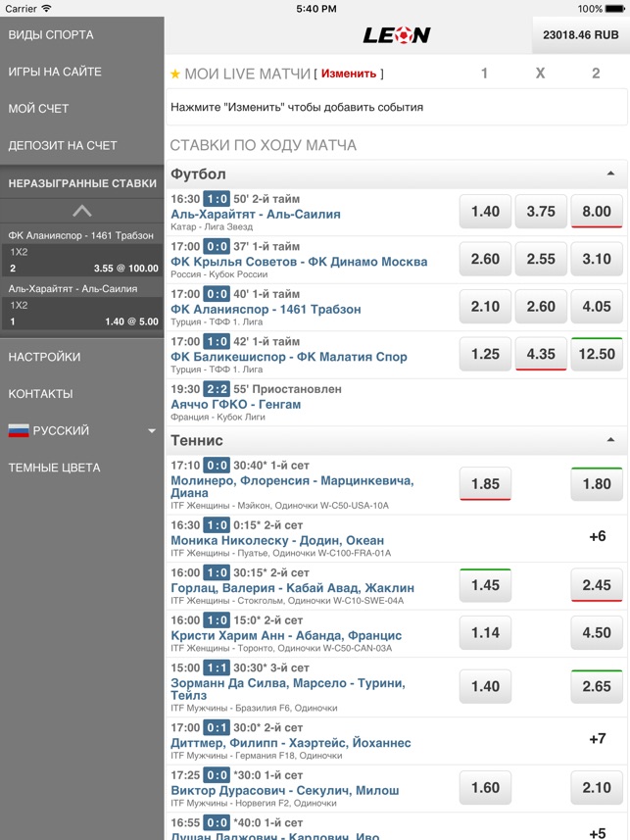Open suspended match Аяччо ГФКО - Генгам
The width and height of the screenshot is (630, 840).
(236, 405)
